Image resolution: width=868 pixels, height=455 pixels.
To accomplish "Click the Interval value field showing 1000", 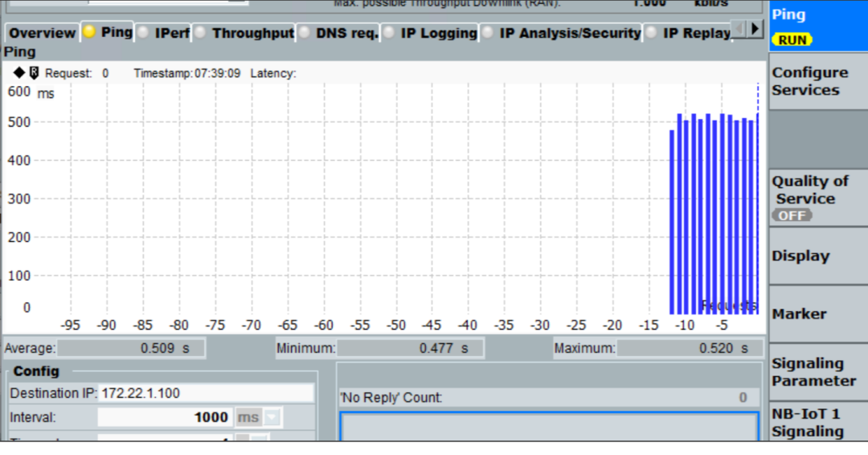I will [165, 417].
